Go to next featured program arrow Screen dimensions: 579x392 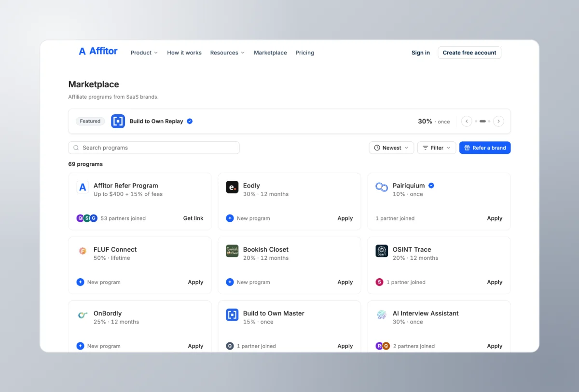pos(498,122)
